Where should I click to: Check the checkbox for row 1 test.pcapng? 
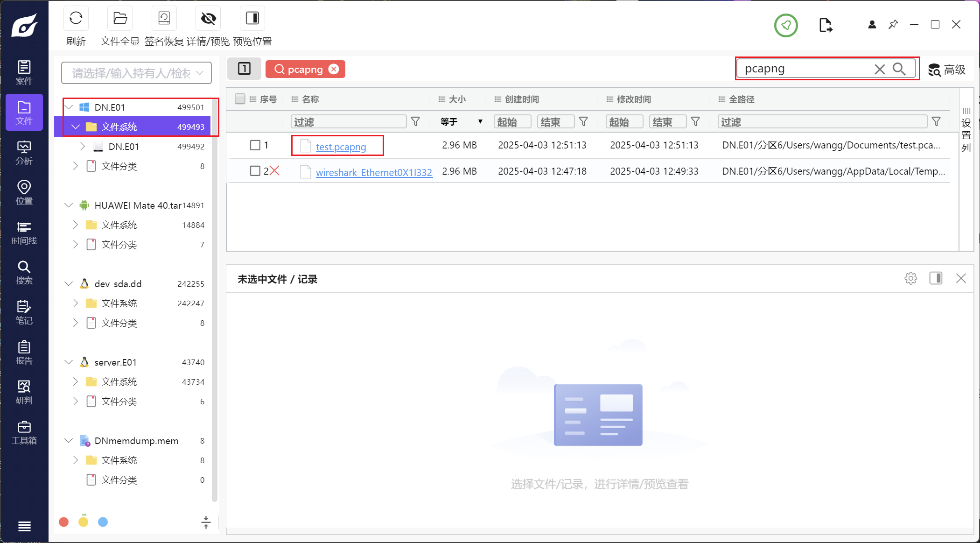click(255, 145)
